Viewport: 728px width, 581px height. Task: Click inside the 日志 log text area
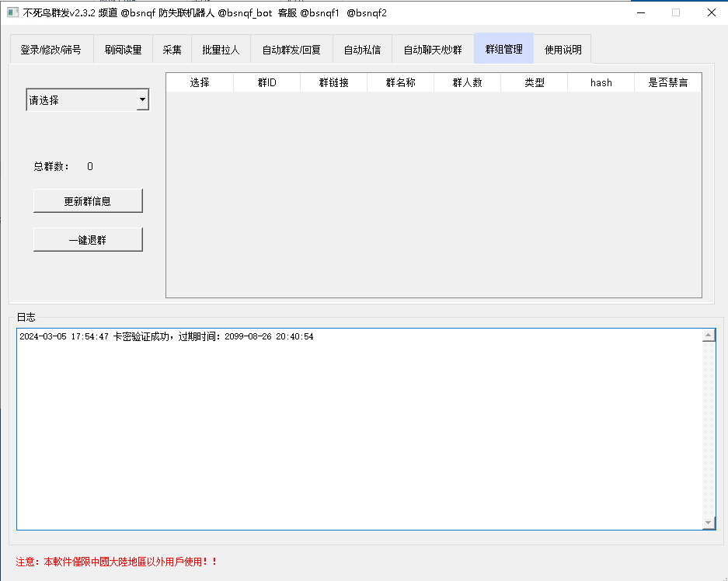tap(357, 427)
